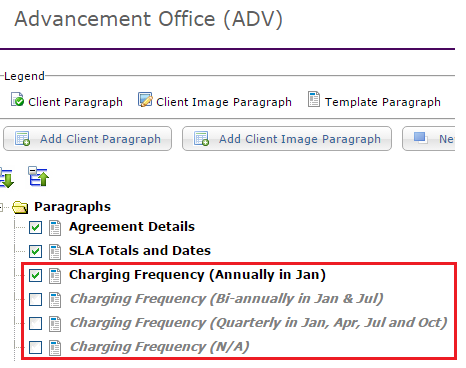Click Charging Frequency (N/A) document icon
Screen dimensions: 466x368
pos(55,348)
